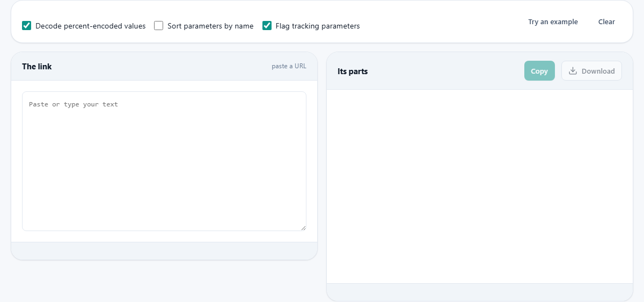This screenshot has width=644, height=302.
Task: Download the parsed URL parts
Action: coord(591,71)
